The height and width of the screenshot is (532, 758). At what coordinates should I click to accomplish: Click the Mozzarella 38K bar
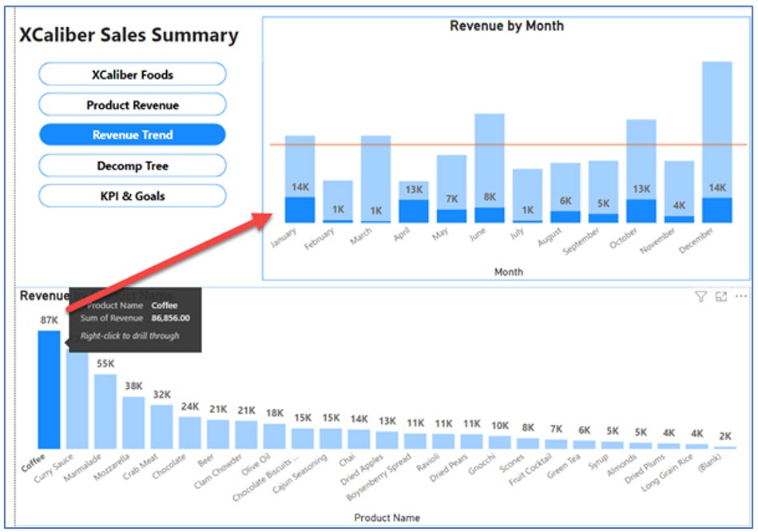coord(133,423)
